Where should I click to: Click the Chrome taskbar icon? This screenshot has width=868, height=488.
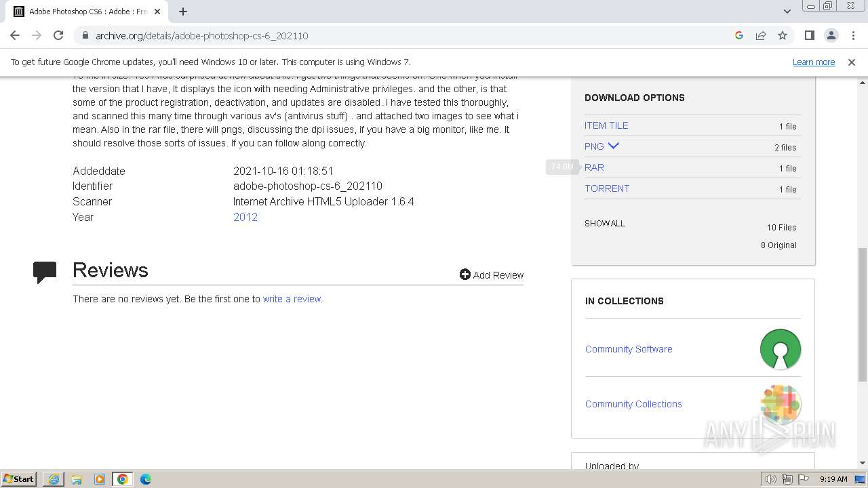point(123,479)
